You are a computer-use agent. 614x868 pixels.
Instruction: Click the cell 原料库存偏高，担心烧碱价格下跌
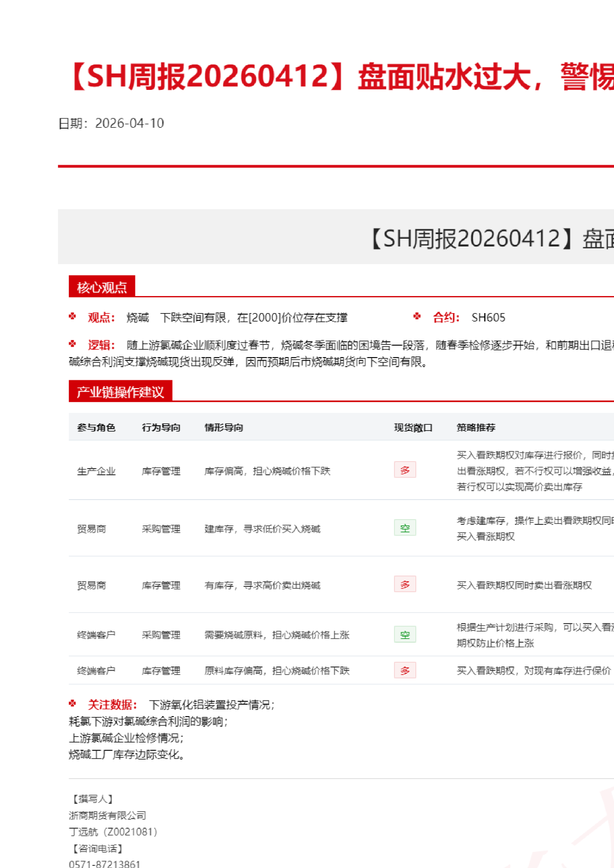(x=277, y=670)
